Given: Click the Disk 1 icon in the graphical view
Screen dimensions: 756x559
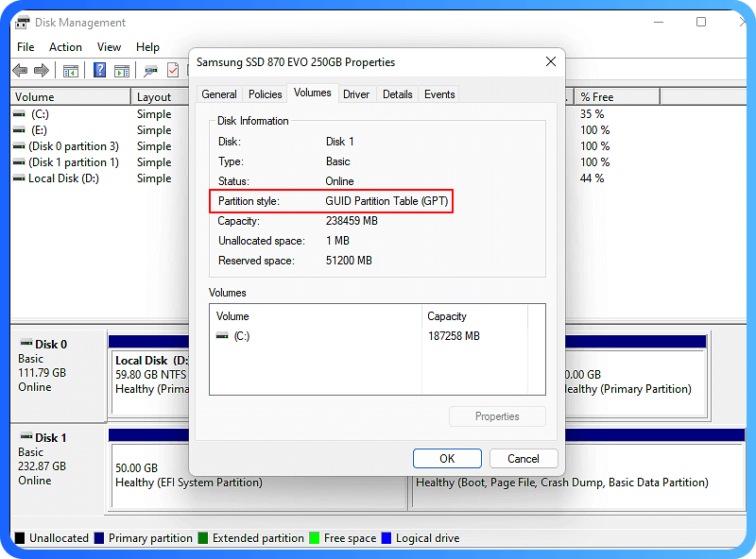Looking at the screenshot, I should click(x=26, y=436).
